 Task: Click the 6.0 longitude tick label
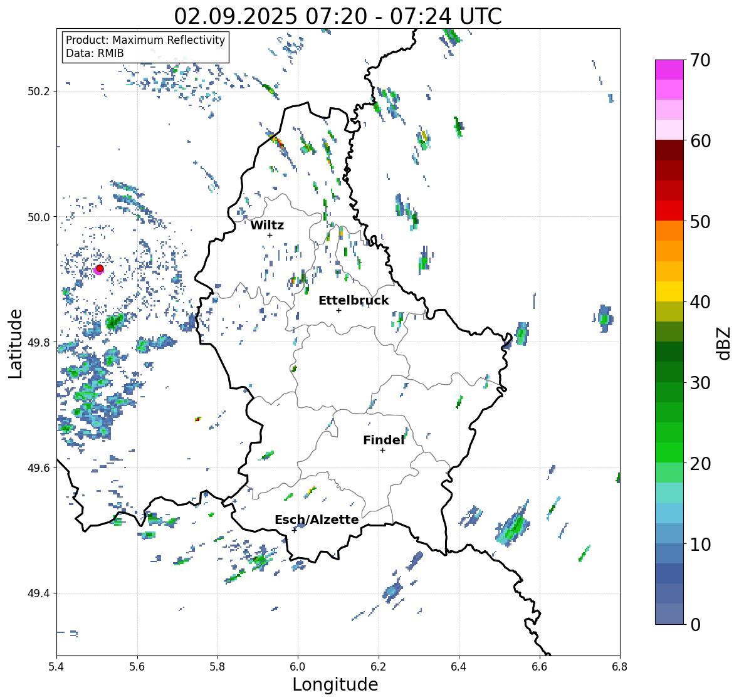point(298,666)
